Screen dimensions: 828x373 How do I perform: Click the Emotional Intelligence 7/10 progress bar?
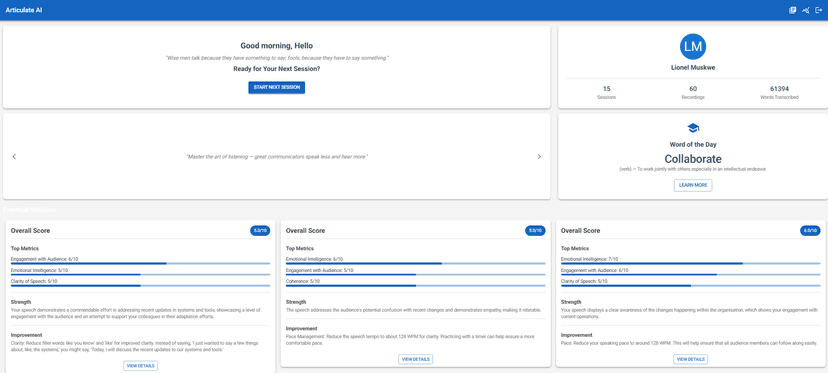coord(690,263)
